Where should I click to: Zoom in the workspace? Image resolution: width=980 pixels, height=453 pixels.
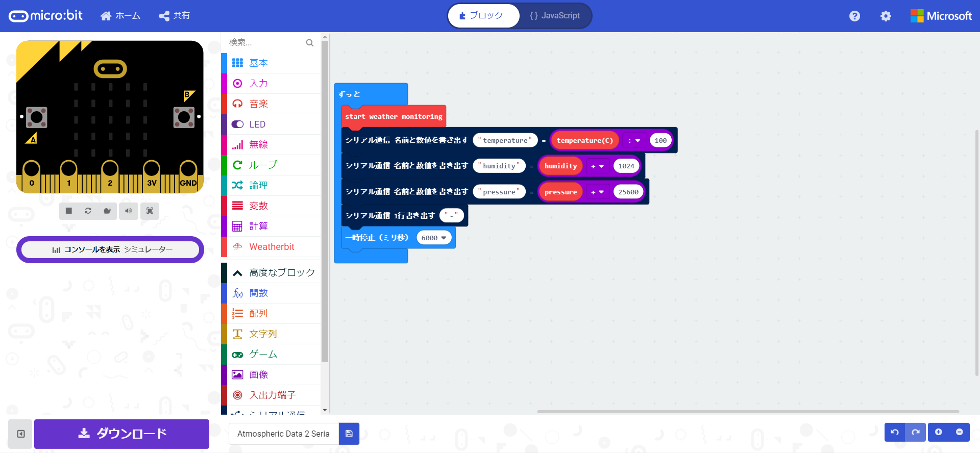coord(939,432)
